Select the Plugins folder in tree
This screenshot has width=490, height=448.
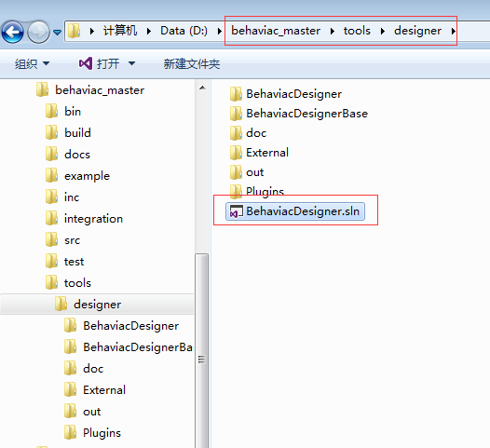point(102,433)
